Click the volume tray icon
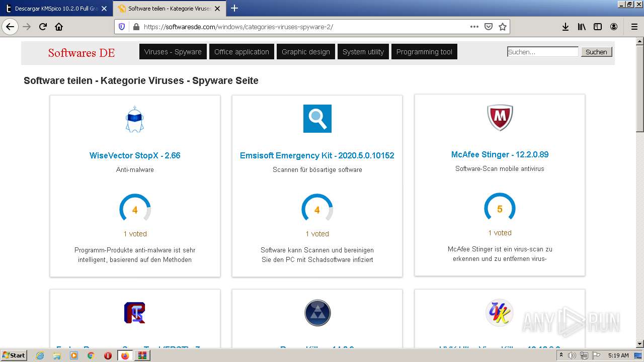The image size is (644, 362). (x=572, y=355)
